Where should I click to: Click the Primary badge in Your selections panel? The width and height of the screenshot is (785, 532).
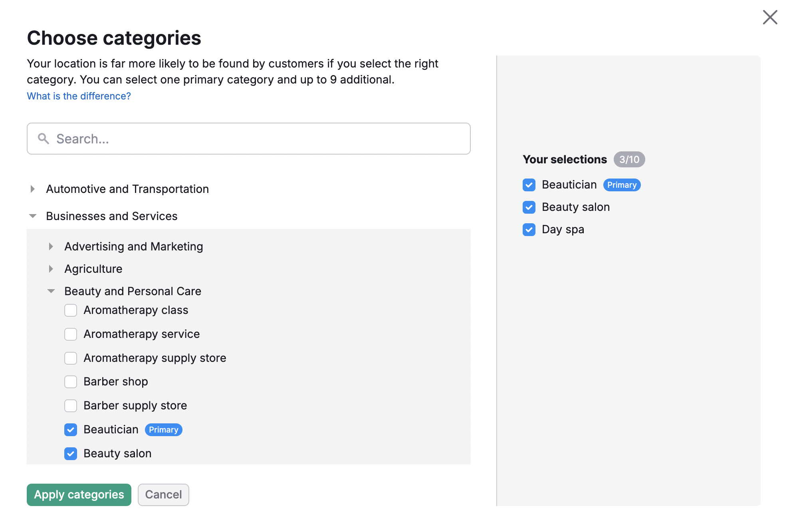pos(622,185)
